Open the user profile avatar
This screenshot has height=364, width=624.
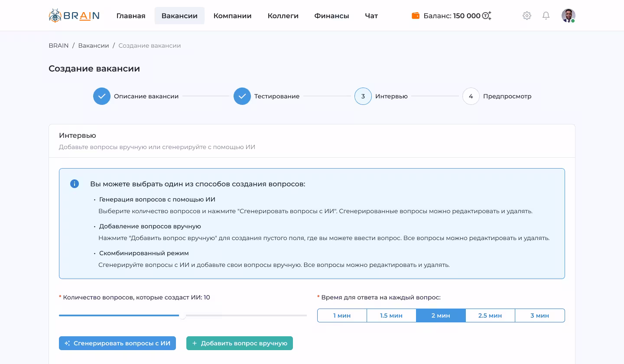[x=568, y=16]
